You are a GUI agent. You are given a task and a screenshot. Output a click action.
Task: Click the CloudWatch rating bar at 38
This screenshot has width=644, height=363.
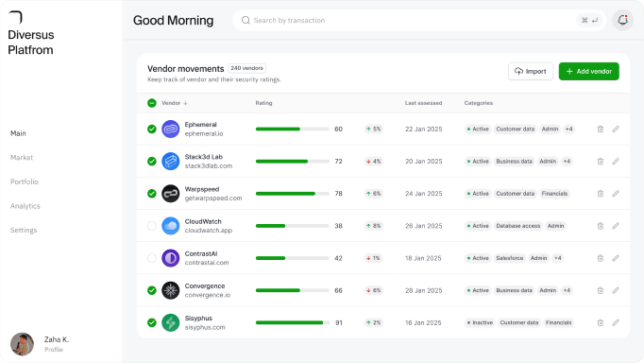click(x=292, y=226)
